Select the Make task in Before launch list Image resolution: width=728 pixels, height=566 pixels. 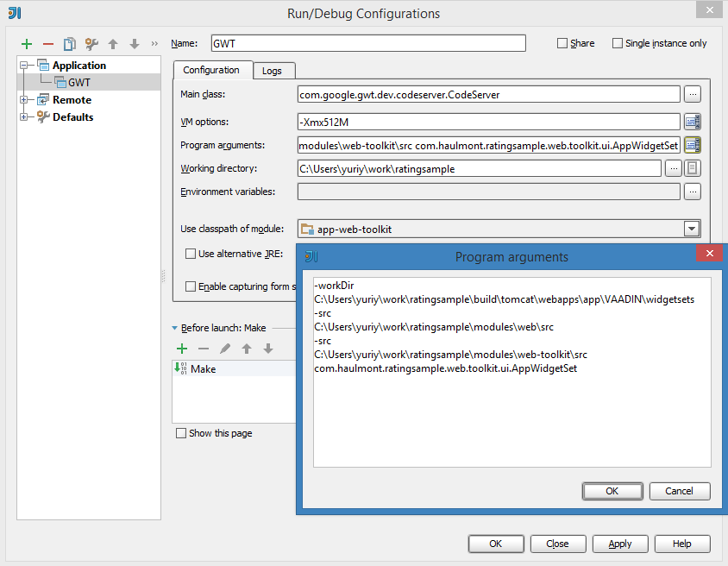click(x=234, y=368)
